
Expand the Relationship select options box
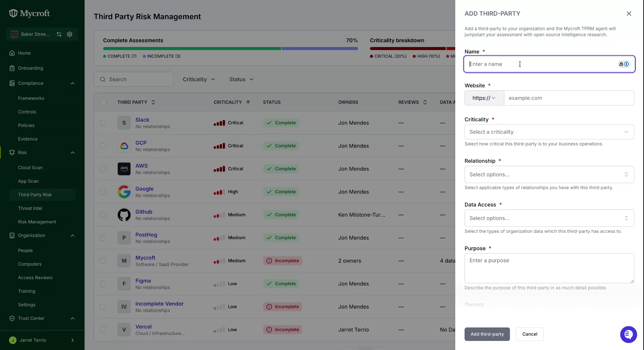(x=549, y=175)
